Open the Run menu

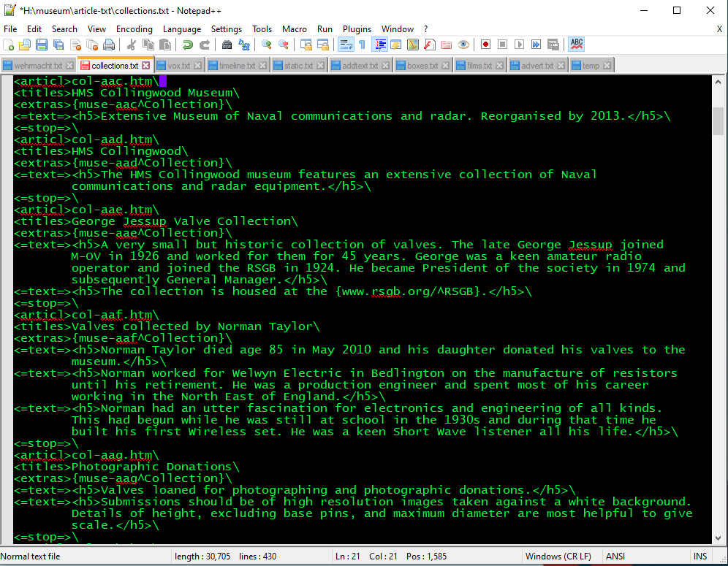point(325,28)
